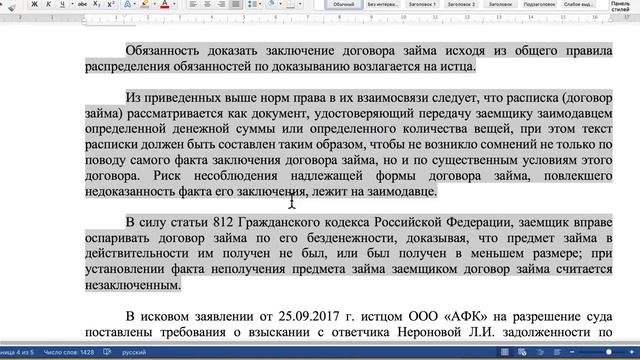Select the 'Заголовок 1' style
The image size is (640, 360).
click(422, 4)
